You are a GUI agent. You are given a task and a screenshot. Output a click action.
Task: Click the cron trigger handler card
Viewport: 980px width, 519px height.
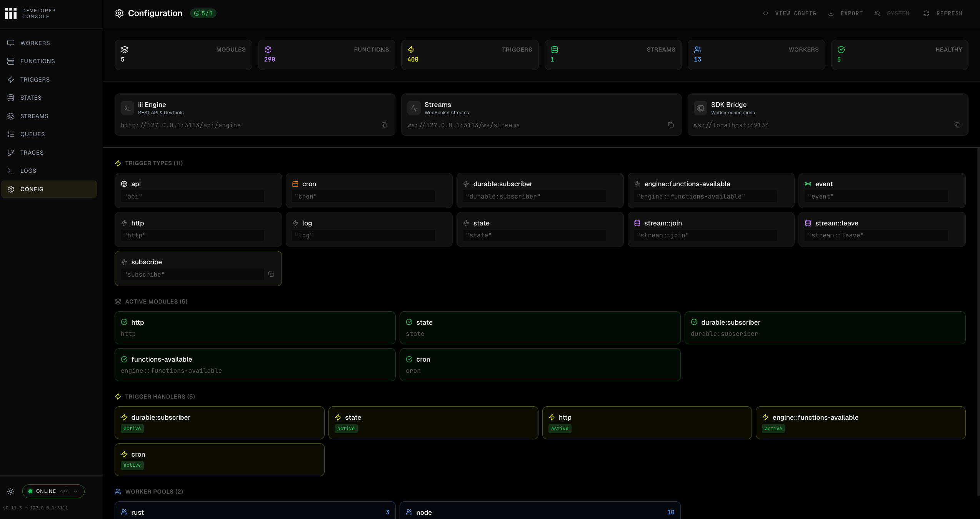[219, 460]
